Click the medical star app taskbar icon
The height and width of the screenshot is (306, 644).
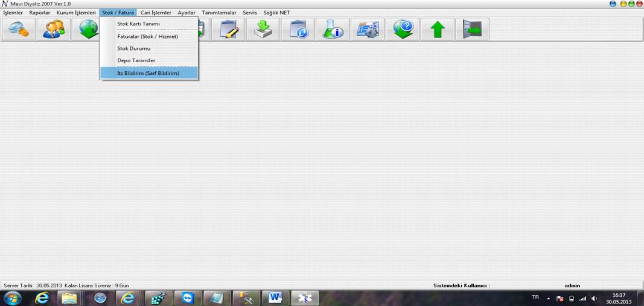pyautogui.click(x=305, y=298)
